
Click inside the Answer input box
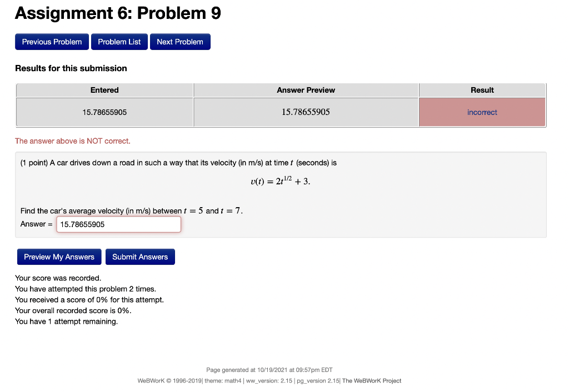118,224
